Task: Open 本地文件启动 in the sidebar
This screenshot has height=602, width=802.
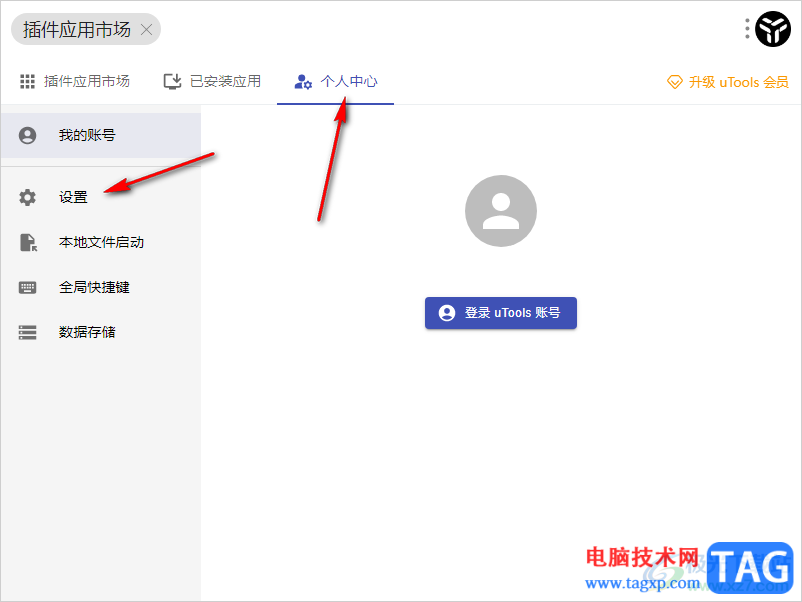Action: click(x=101, y=242)
